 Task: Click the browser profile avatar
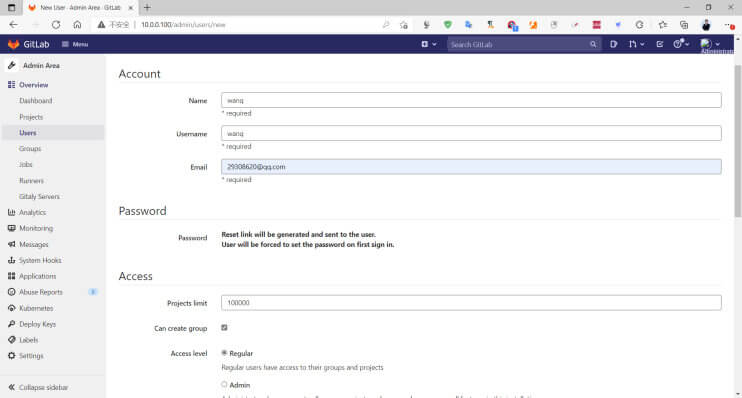(706, 25)
